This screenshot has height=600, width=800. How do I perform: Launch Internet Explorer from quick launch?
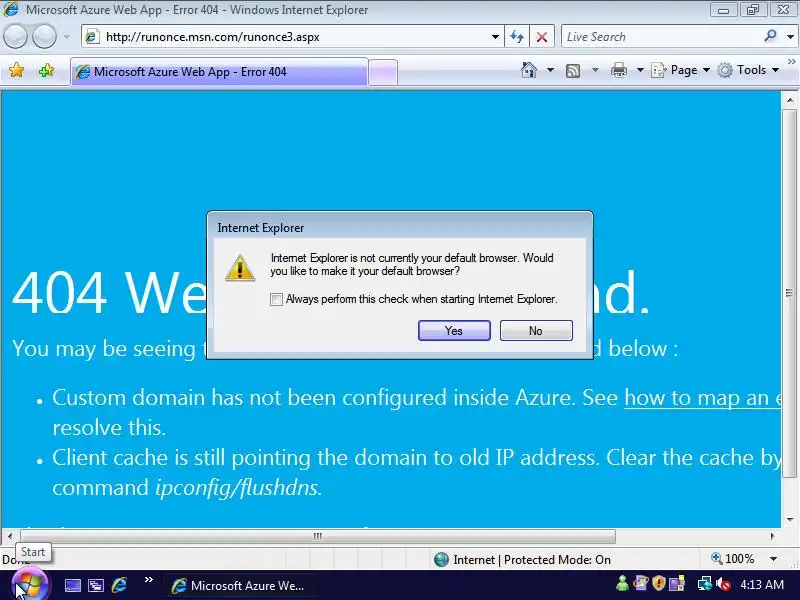(119, 585)
